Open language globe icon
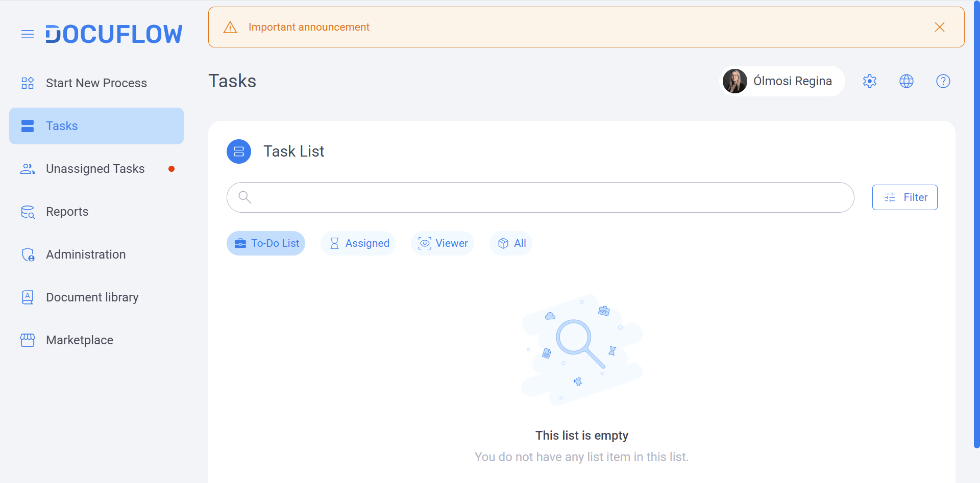Image resolution: width=980 pixels, height=483 pixels. [906, 81]
